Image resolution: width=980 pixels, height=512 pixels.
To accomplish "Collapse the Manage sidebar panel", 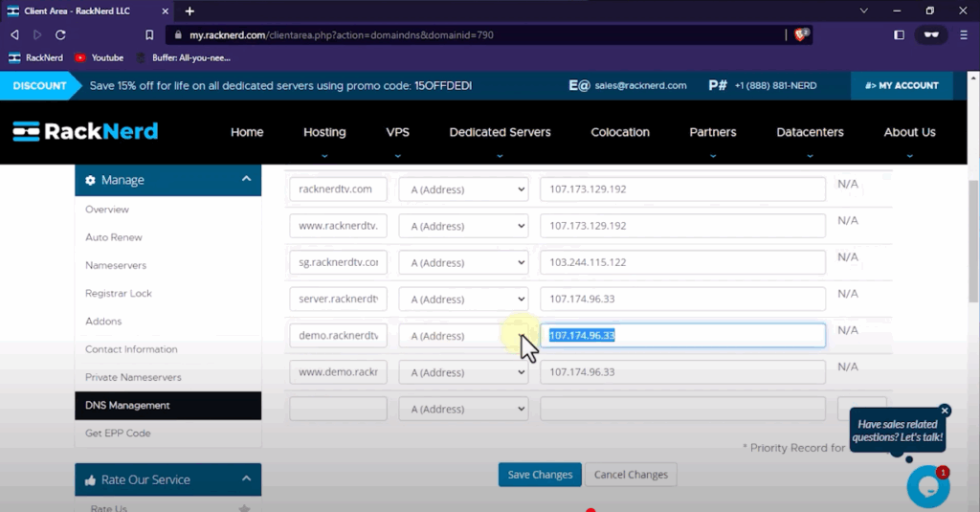I will pyautogui.click(x=246, y=179).
